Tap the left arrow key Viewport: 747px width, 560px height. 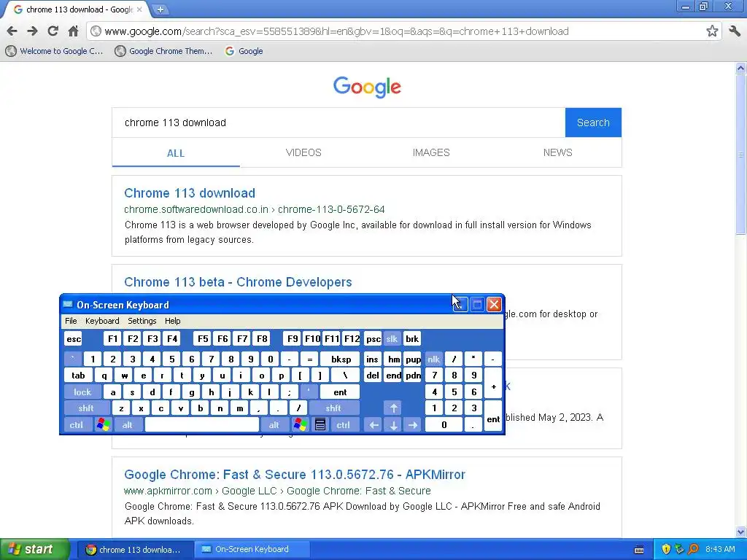coord(373,425)
